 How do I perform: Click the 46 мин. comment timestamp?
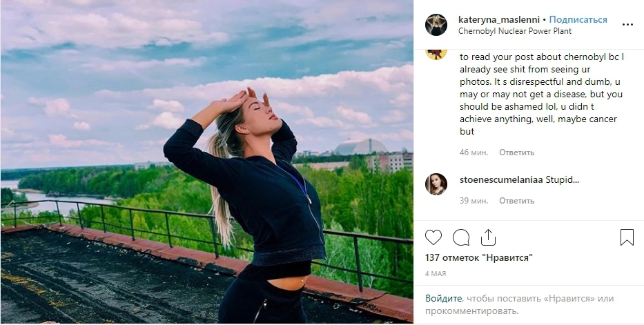click(473, 152)
